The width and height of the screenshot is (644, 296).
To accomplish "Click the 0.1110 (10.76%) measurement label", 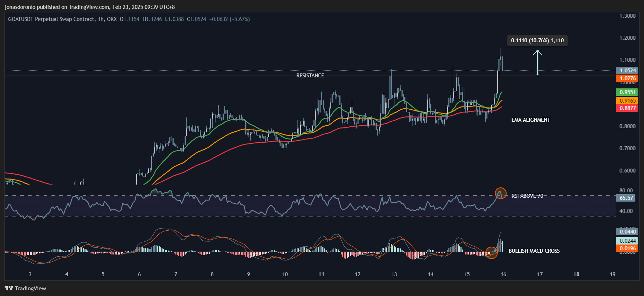I will coord(537,40).
